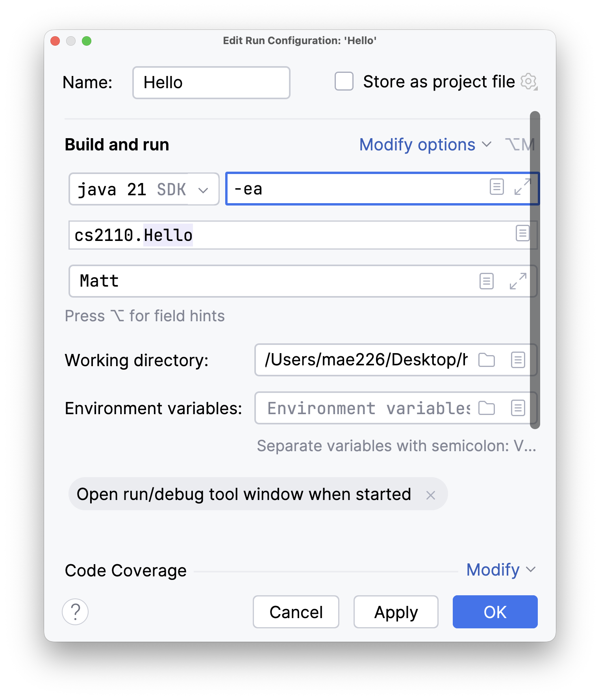Expand the VM options field (-ea)
The width and height of the screenshot is (600, 700).
pyautogui.click(x=522, y=187)
